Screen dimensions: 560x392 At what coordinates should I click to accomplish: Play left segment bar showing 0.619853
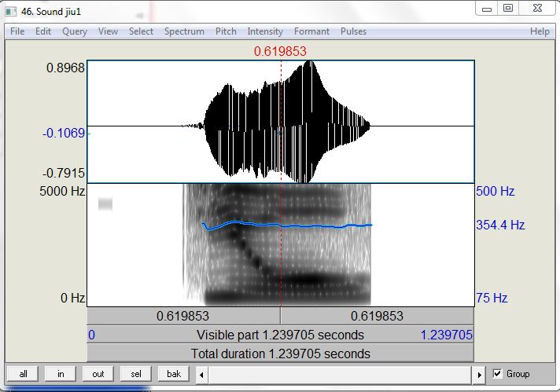point(183,316)
